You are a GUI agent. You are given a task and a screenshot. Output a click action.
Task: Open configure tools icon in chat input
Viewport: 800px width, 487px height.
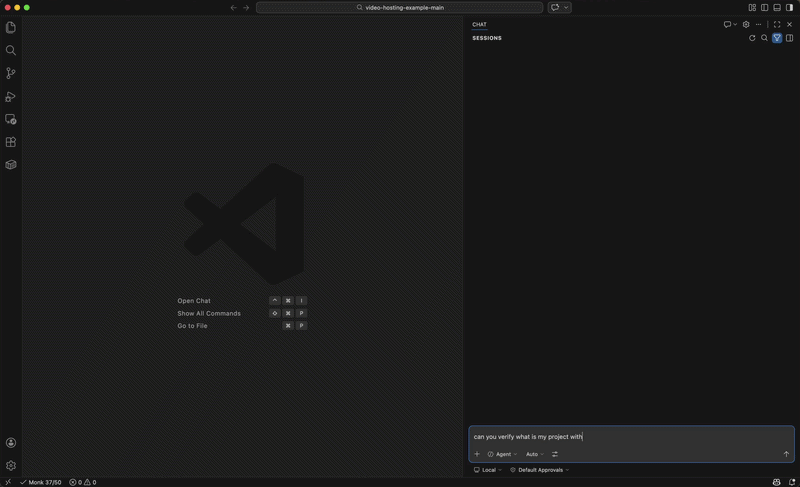(555, 454)
